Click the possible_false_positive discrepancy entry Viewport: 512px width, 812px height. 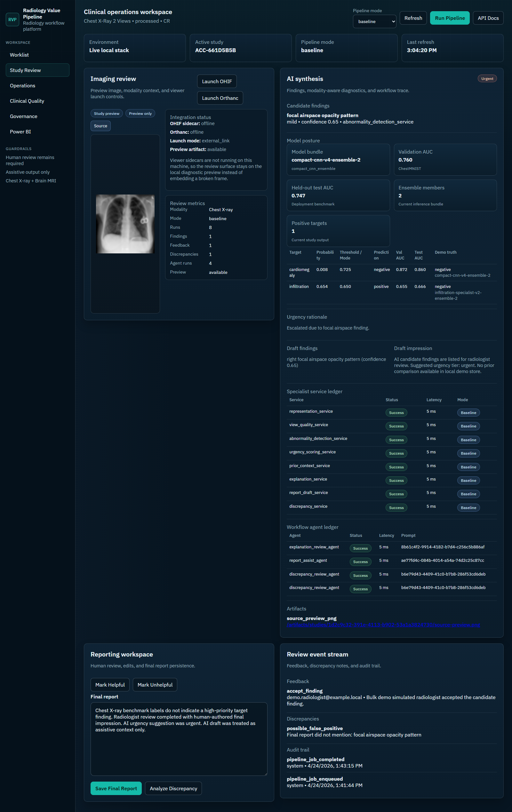tap(392, 731)
